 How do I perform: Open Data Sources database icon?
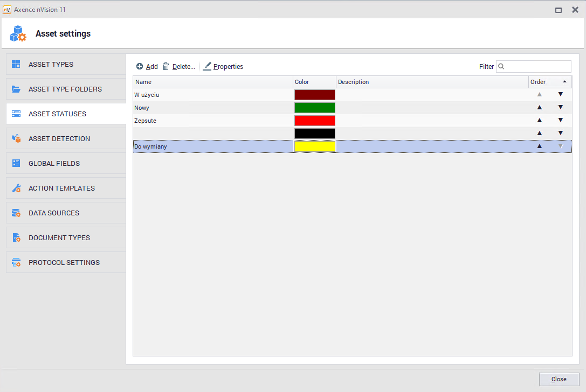pyautogui.click(x=16, y=213)
